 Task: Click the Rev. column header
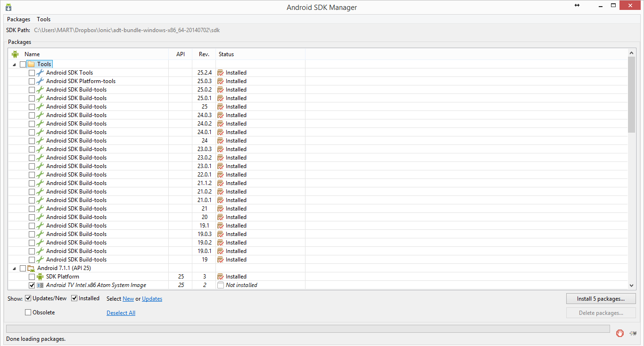tap(204, 54)
